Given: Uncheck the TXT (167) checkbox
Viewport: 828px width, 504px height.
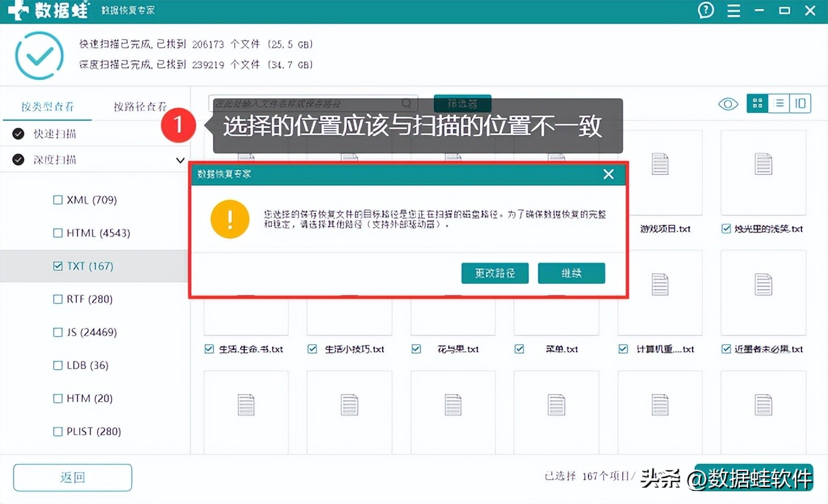Looking at the screenshot, I should pyautogui.click(x=57, y=266).
